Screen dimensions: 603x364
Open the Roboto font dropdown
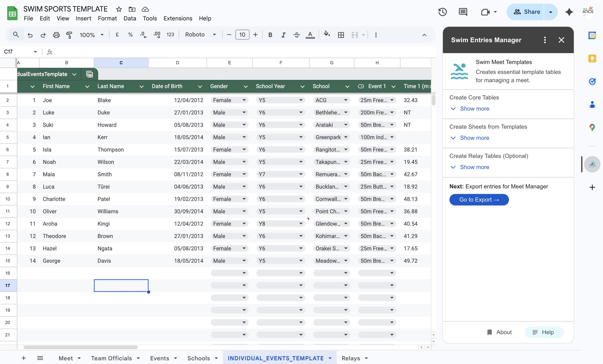[200, 34]
